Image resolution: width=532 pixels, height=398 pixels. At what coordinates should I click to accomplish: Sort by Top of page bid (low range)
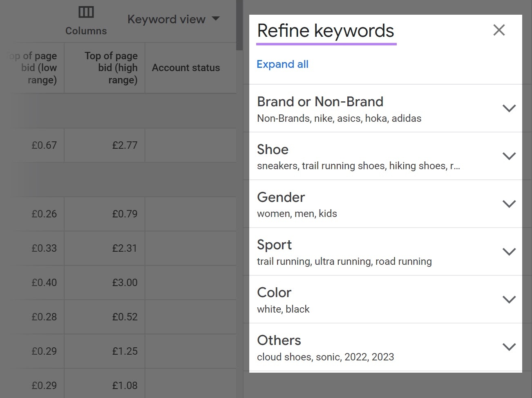[x=34, y=68]
